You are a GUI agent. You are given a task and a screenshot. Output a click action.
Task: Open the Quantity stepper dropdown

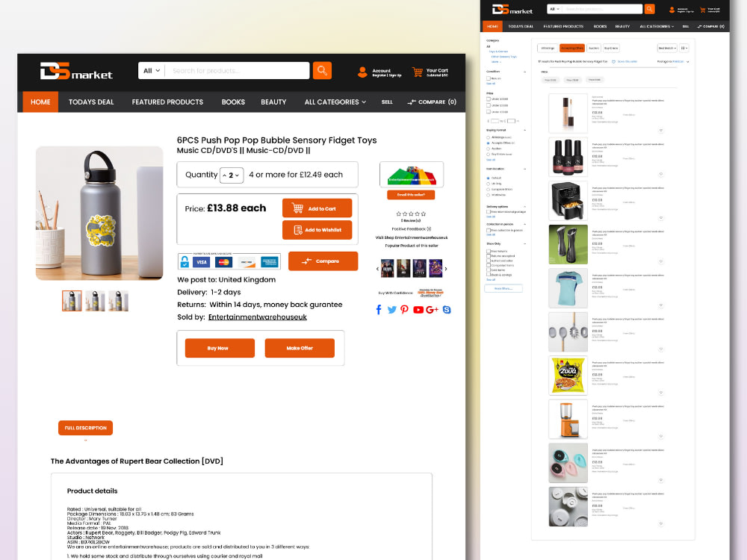232,175
